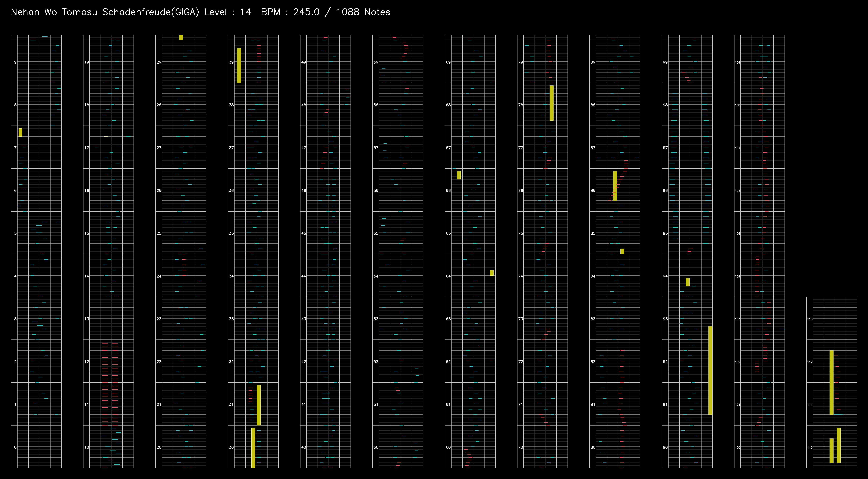Click measure number 35 label
868x479 pixels.
pos(232,233)
